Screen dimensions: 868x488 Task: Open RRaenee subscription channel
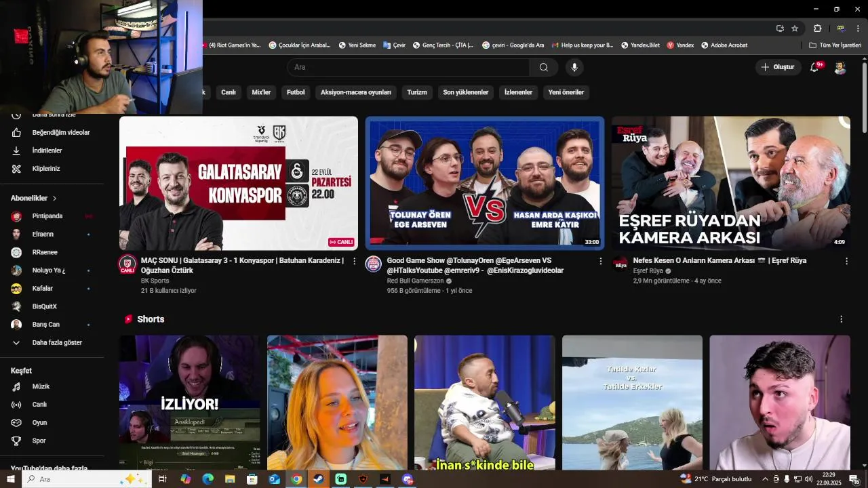pyautogui.click(x=52, y=252)
